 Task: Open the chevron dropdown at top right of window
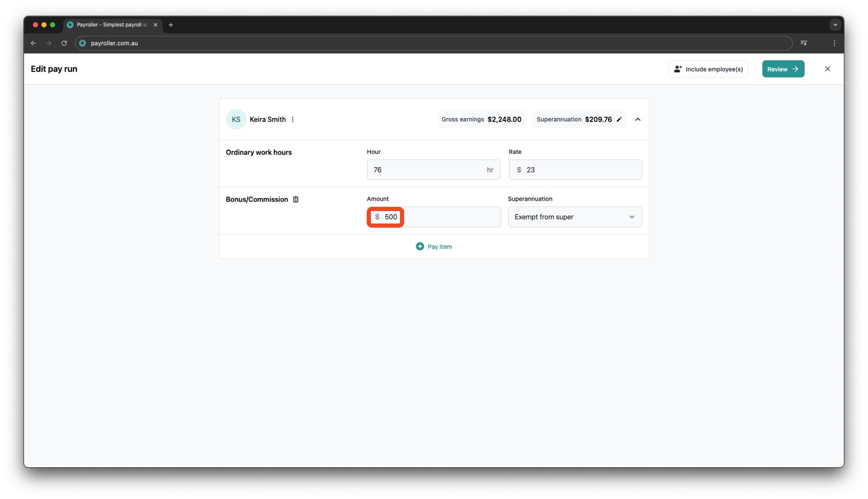835,24
